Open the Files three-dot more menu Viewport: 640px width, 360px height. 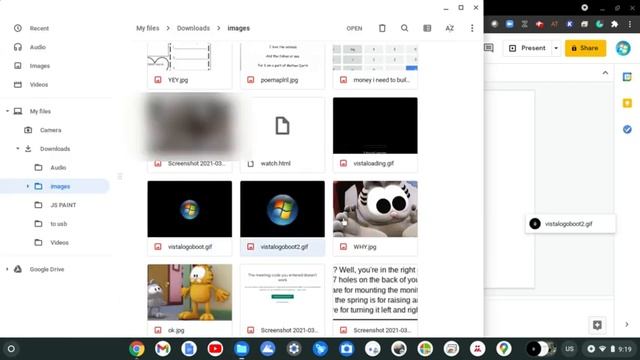[472, 28]
